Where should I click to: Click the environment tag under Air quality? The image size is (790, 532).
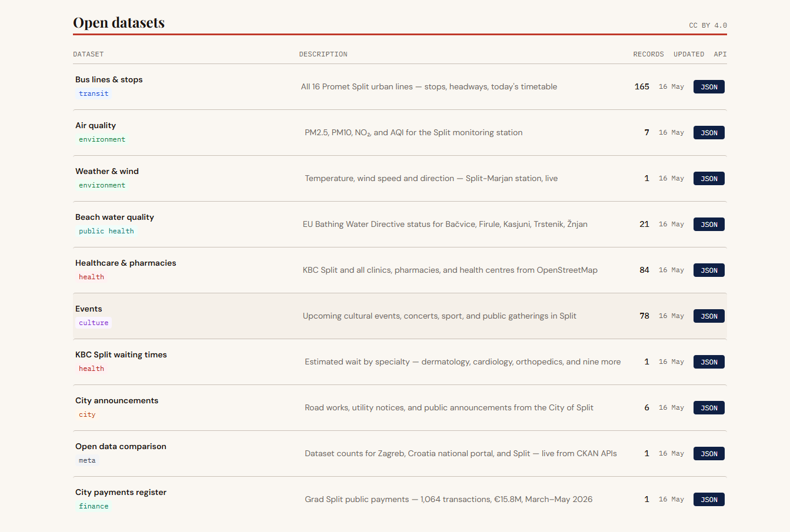point(102,139)
